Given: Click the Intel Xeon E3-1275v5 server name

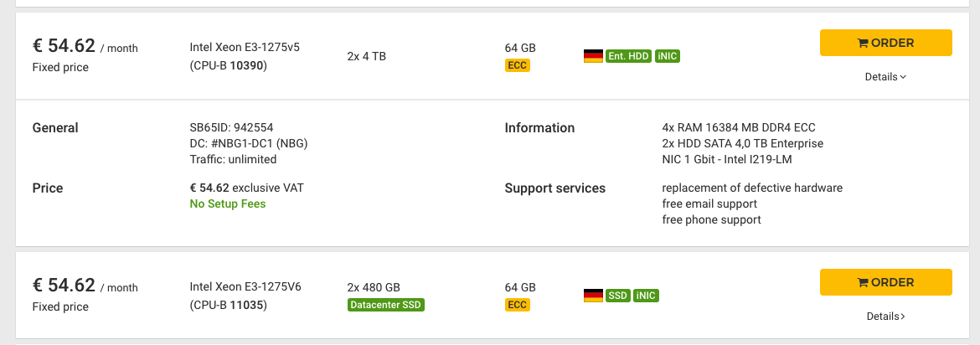Looking at the screenshot, I should pyautogui.click(x=245, y=48).
